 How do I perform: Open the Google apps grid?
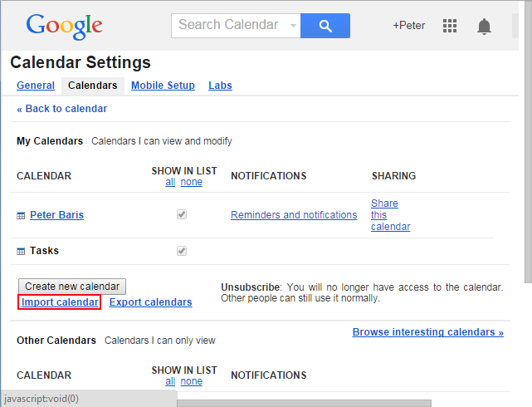point(450,26)
